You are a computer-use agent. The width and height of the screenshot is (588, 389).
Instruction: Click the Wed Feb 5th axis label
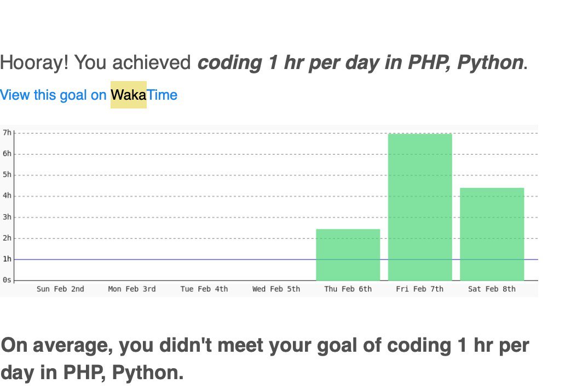pos(276,289)
